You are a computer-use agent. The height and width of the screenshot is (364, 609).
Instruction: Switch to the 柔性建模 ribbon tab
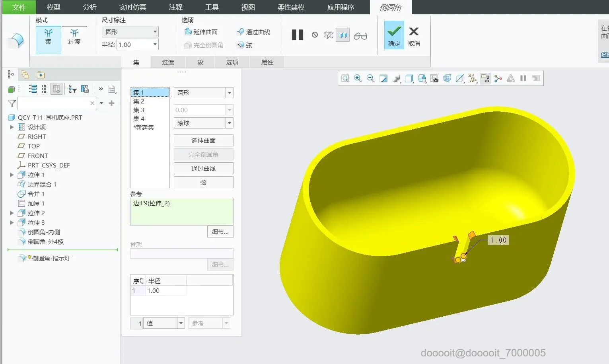[x=291, y=7]
